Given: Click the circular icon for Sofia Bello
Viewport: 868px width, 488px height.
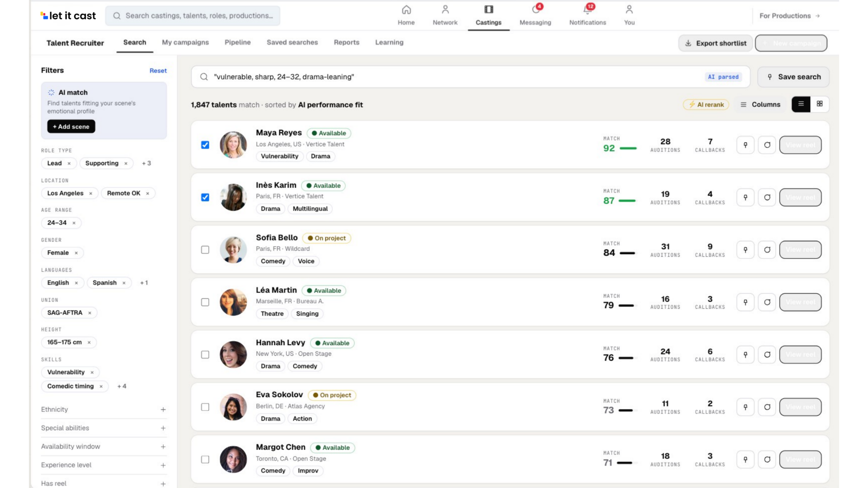Looking at the screenshot, I should pos(767,250).
